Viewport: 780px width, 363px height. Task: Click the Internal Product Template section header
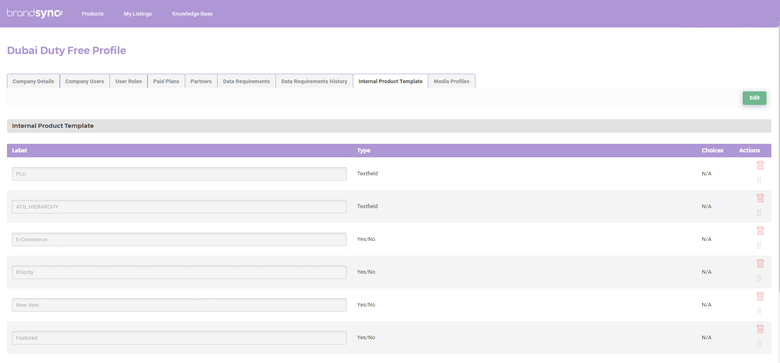[389, 126]
